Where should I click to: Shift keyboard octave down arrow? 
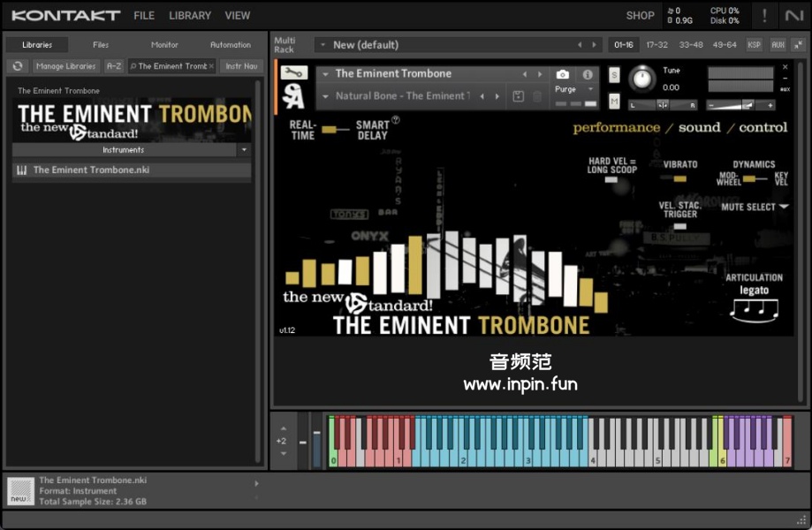(x=284, y=453)
